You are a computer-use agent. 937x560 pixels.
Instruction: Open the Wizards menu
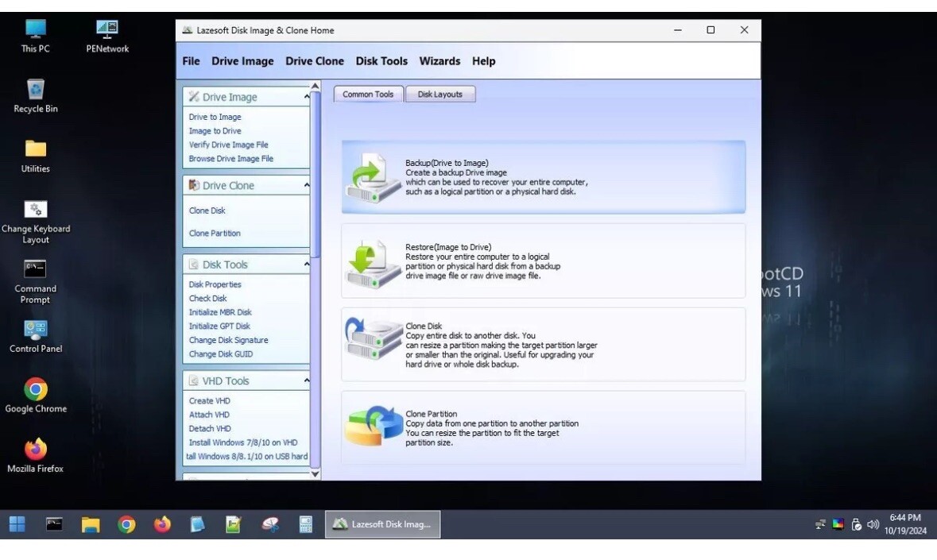click(439, 61)
